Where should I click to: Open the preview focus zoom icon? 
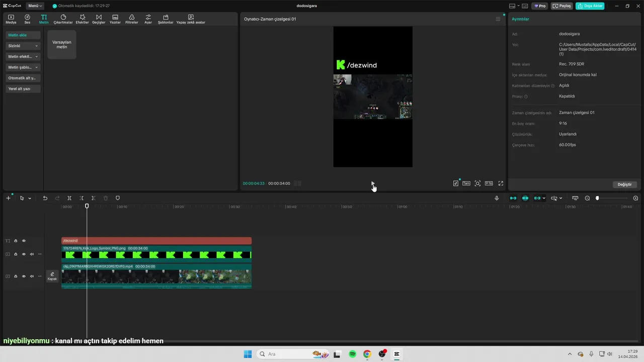tap(477, 184)
